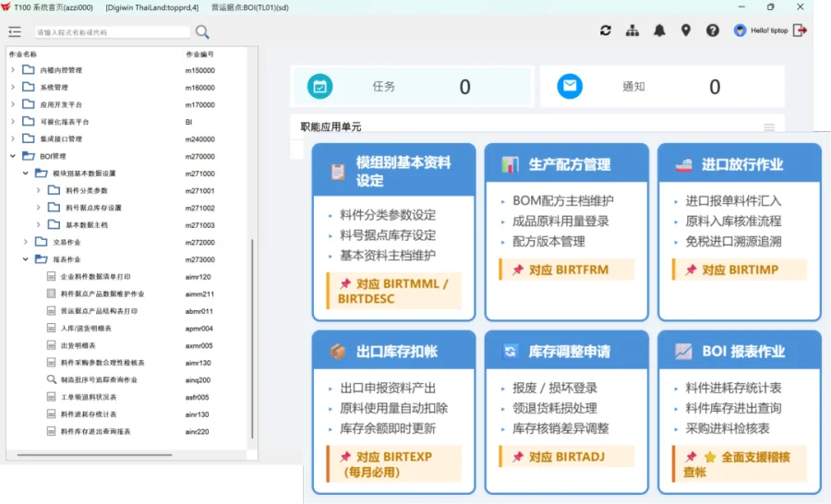Open the 料件库存进出查询报表 tree entry

[95, 431]
